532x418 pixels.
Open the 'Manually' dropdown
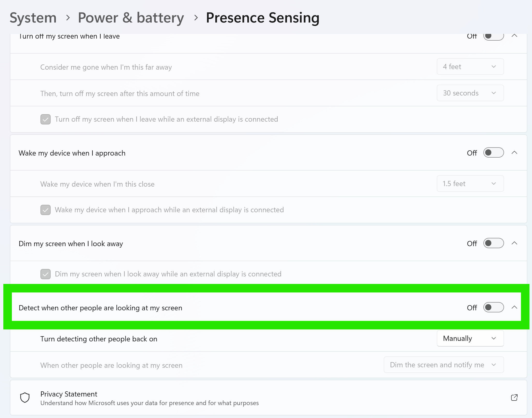tap(470, 339)
